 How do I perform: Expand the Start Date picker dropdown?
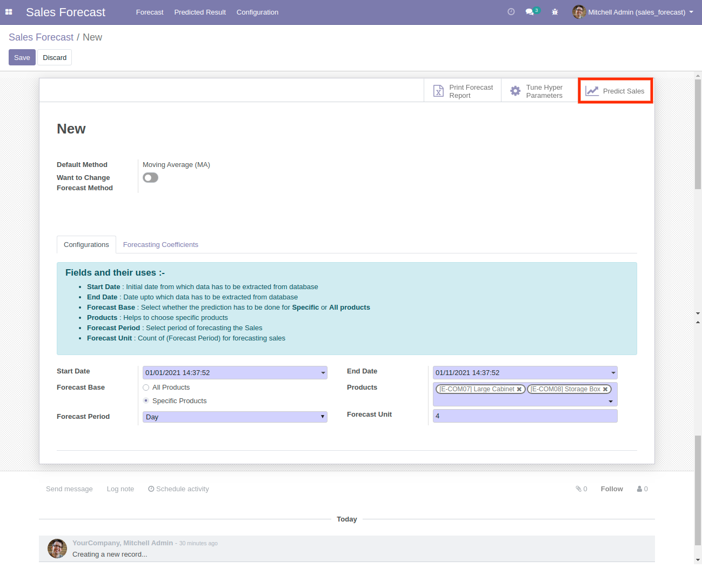pyautogui.click(x=323, y=373)
